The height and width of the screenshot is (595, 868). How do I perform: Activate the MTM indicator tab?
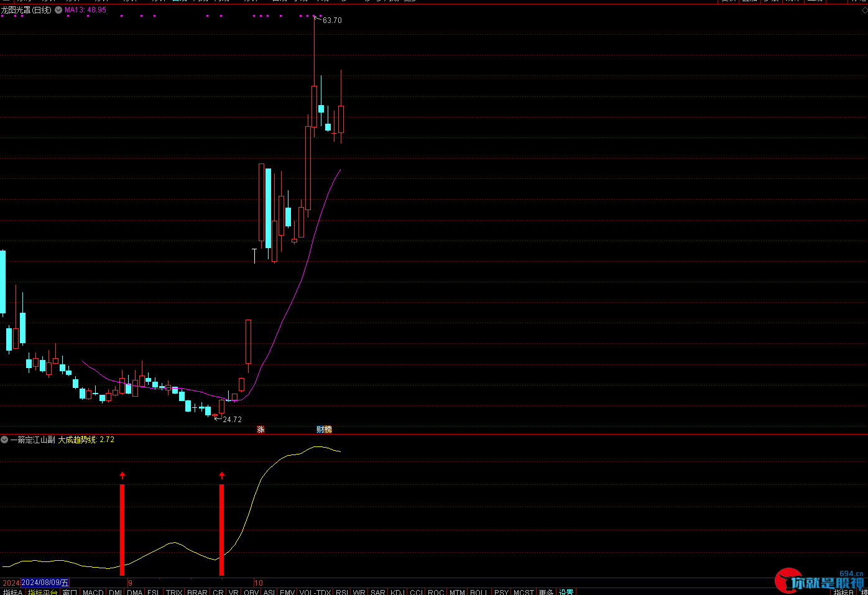pyautogui.click(x=457, y=592)
